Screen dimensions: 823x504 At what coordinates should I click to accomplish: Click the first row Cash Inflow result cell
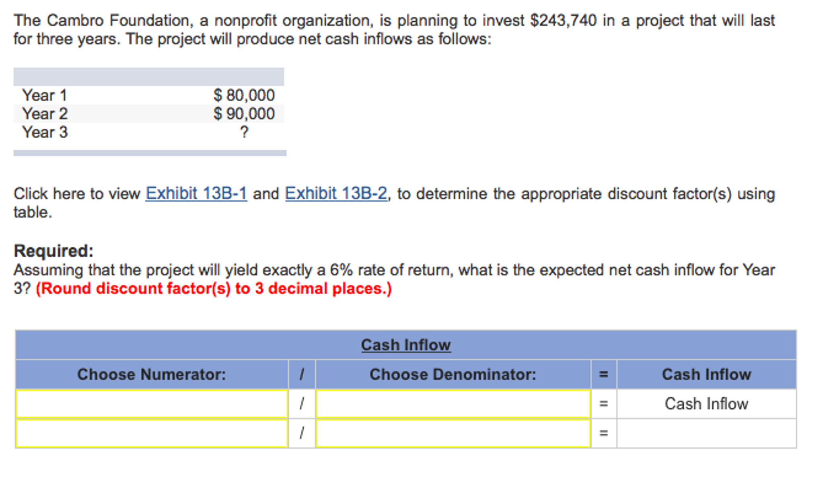[x=706, y=404]
